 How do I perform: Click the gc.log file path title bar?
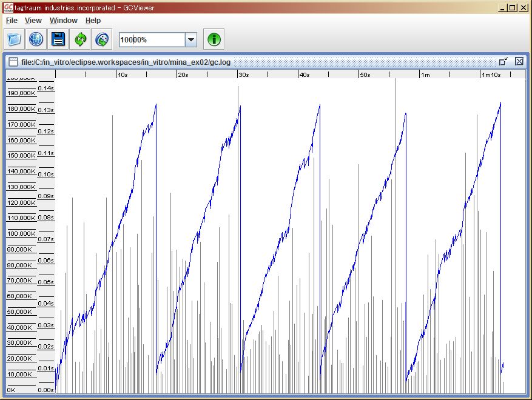pos(126,62)
